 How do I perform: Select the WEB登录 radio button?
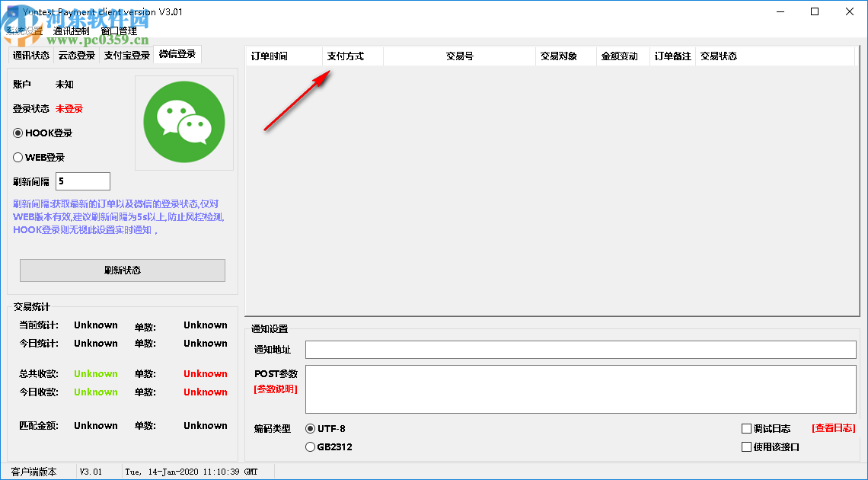point(17,157)
